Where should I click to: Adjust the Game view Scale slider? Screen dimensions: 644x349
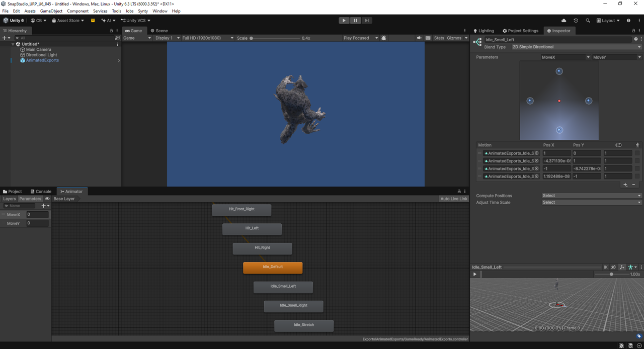tap(275, 38)
